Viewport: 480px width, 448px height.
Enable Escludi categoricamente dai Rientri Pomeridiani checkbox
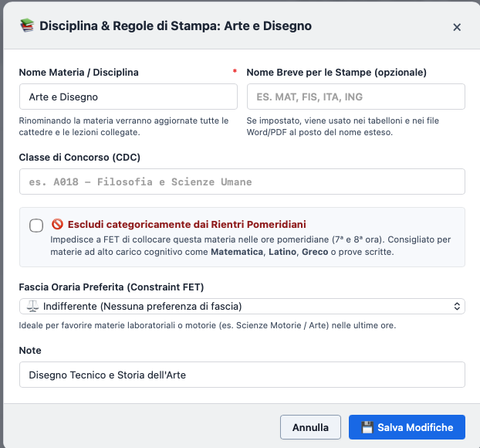36,226
